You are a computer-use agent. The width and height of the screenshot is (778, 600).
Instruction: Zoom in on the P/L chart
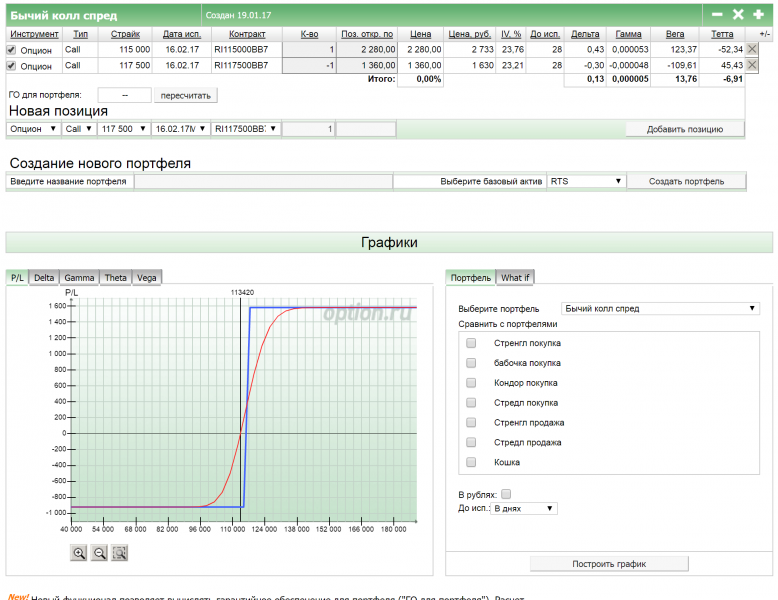79,552
